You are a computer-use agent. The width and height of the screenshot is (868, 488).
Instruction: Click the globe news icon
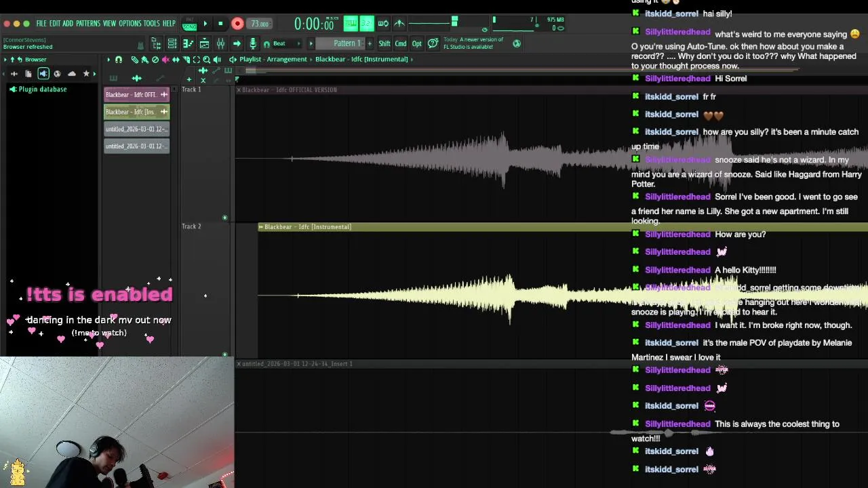point(517,43)
